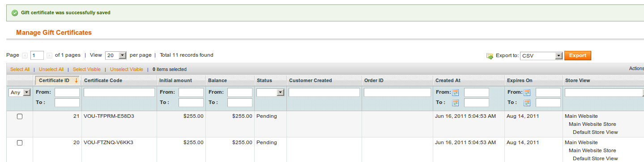644x162 pixels.
Task: Open the Export to CSV dropdown
Action: pyautogui.click(x=541, y=56)
